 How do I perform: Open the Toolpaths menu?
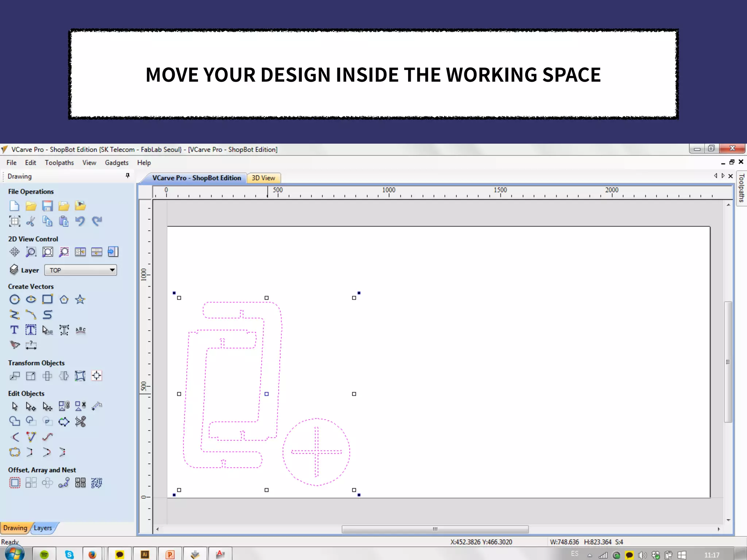[59, 163]
